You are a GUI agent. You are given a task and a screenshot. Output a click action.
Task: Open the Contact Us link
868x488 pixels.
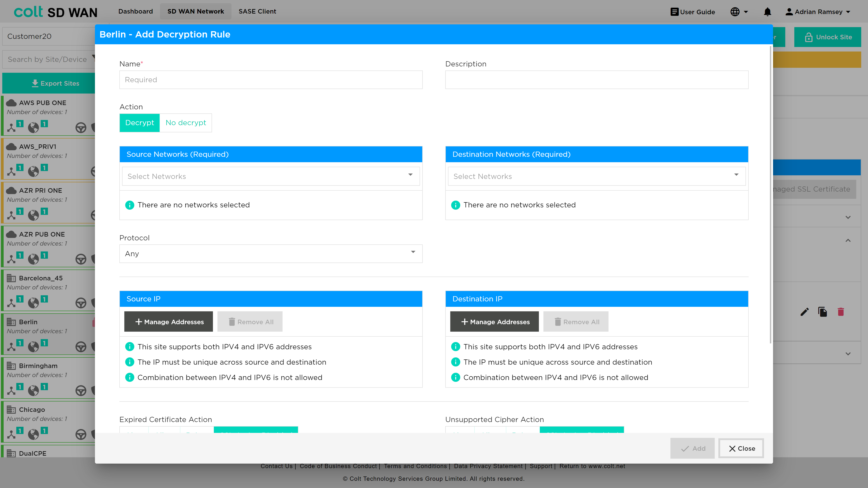(276, 466)
